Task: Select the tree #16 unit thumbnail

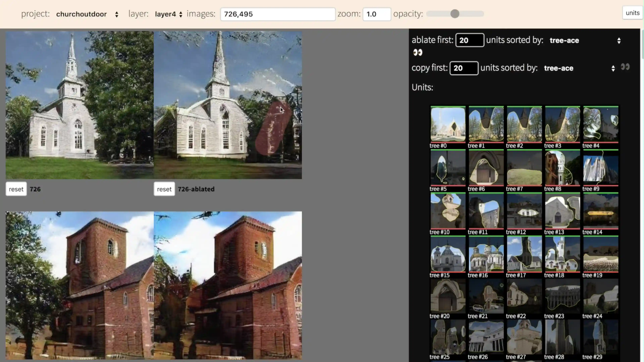Action: (486, 254)
